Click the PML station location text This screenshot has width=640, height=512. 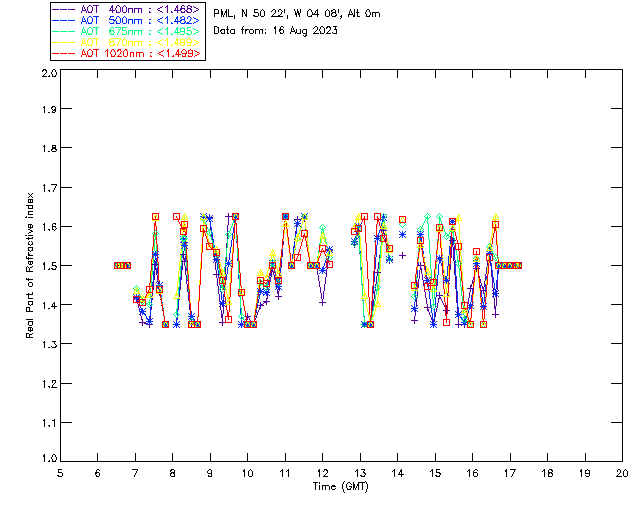point(297,13)
